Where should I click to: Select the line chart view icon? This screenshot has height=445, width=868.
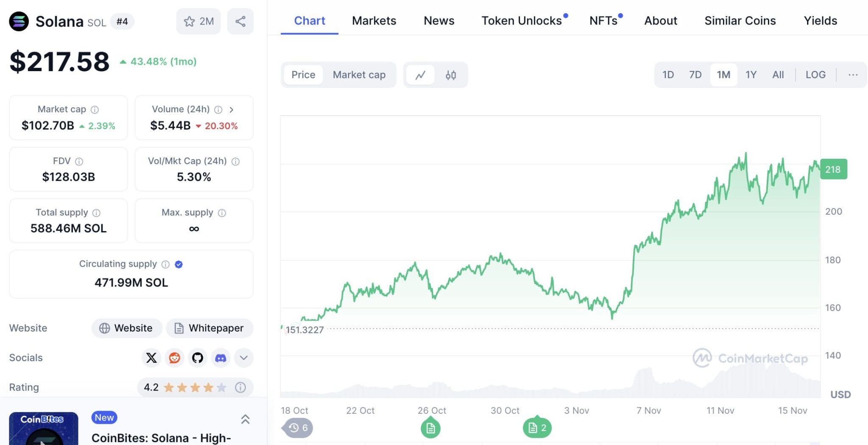tap(420, 75)
